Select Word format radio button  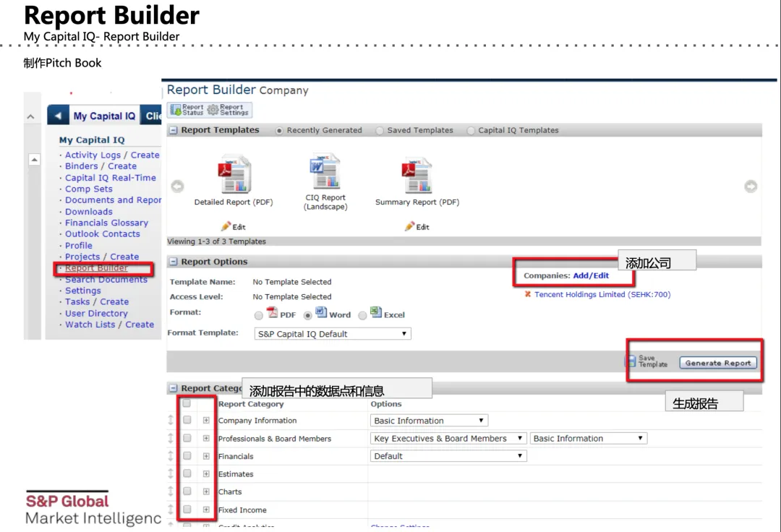point(308,316)
